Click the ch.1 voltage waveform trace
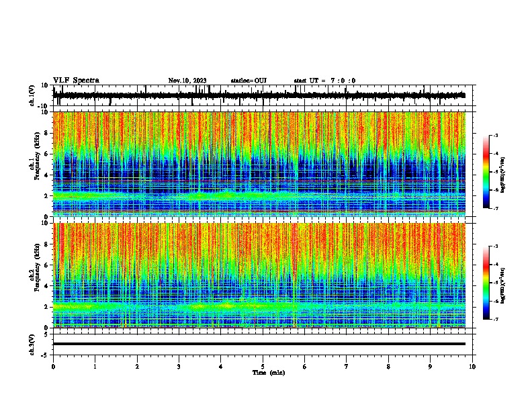Viewport: 532px width, 411px height. click(x=259, y=95)
